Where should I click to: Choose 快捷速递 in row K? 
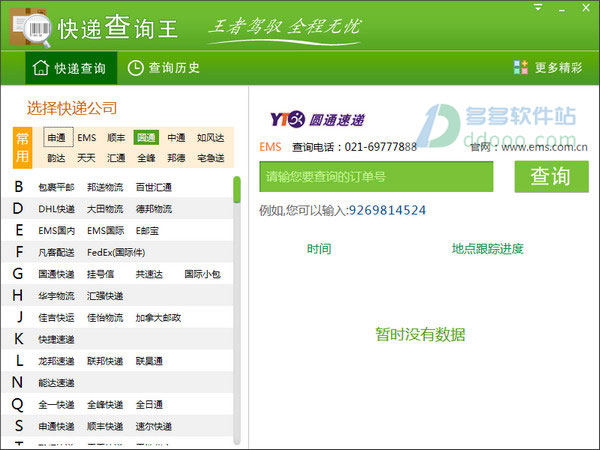pos(56,339)
